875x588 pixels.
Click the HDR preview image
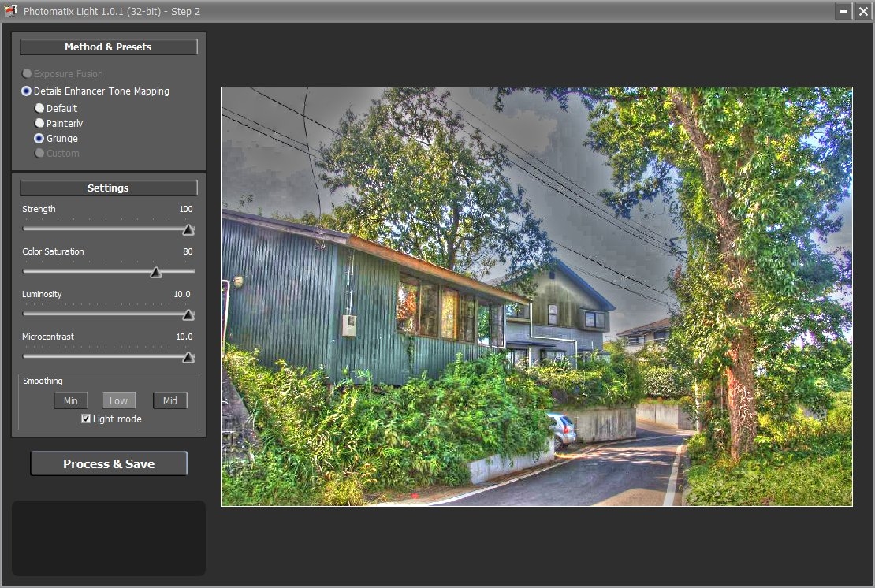[537, 297]
